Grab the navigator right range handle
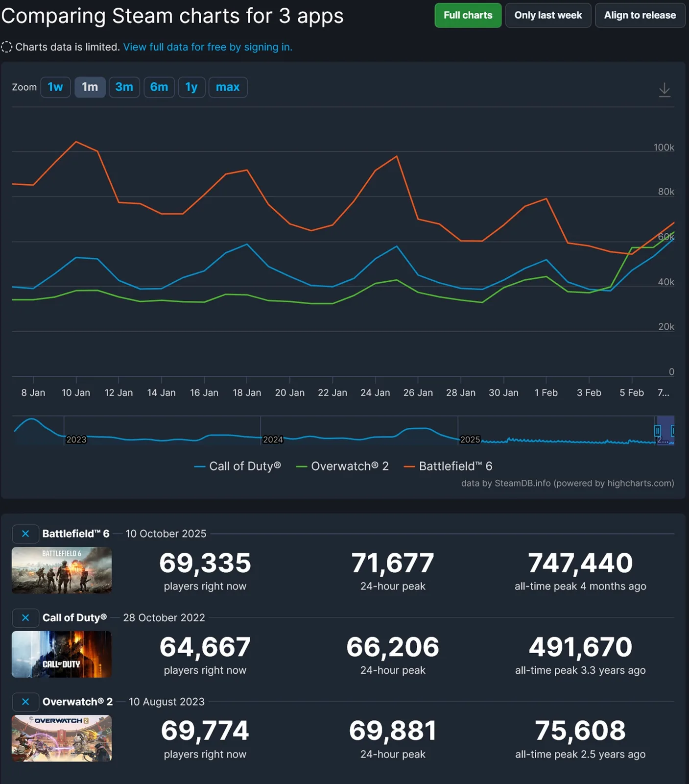 point(673,431)
